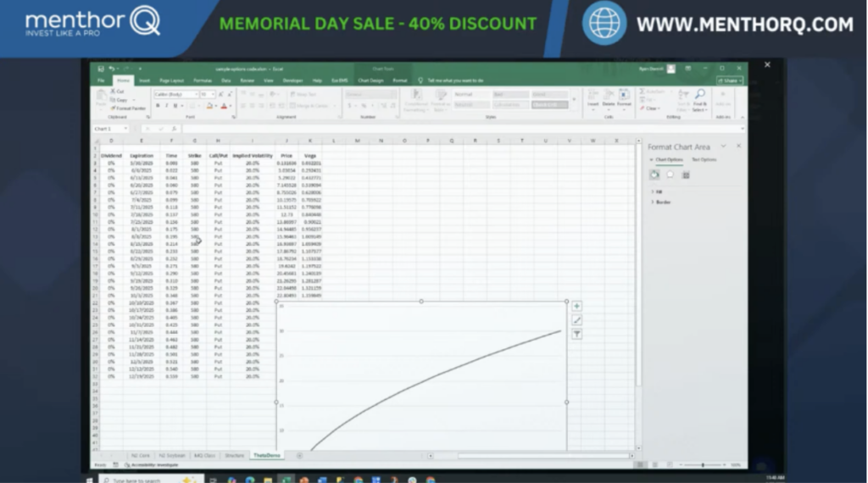The image size is (868, 483).
Task: Switch to the Insert ribbon tab
Action: pyautogui.click(x=144, y=80)
